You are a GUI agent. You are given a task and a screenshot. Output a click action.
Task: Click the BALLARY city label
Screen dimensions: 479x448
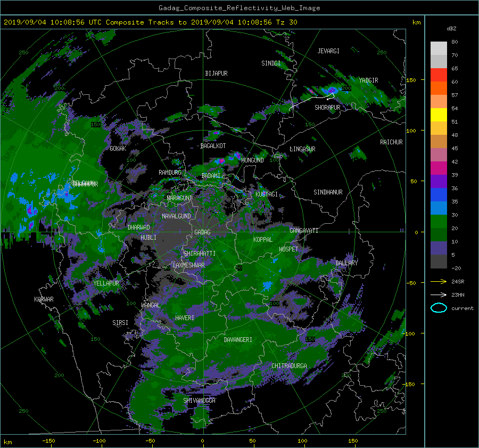[346, 263]
